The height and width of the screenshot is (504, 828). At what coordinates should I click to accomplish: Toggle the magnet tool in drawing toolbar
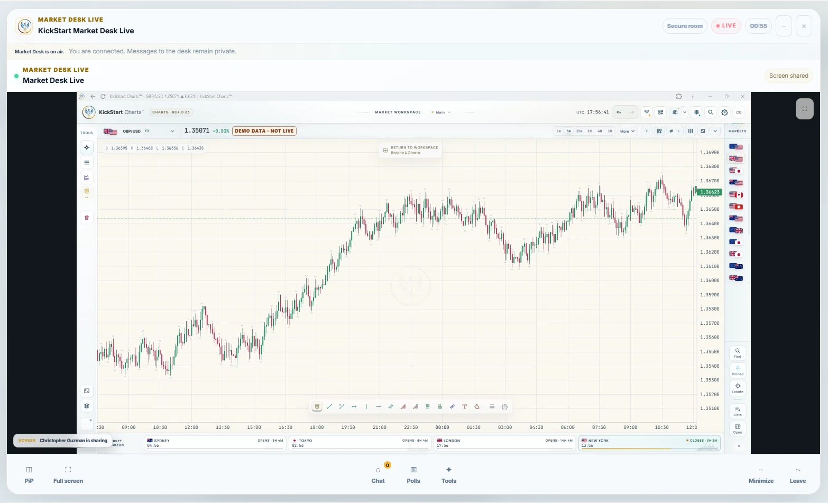point(317,407)
